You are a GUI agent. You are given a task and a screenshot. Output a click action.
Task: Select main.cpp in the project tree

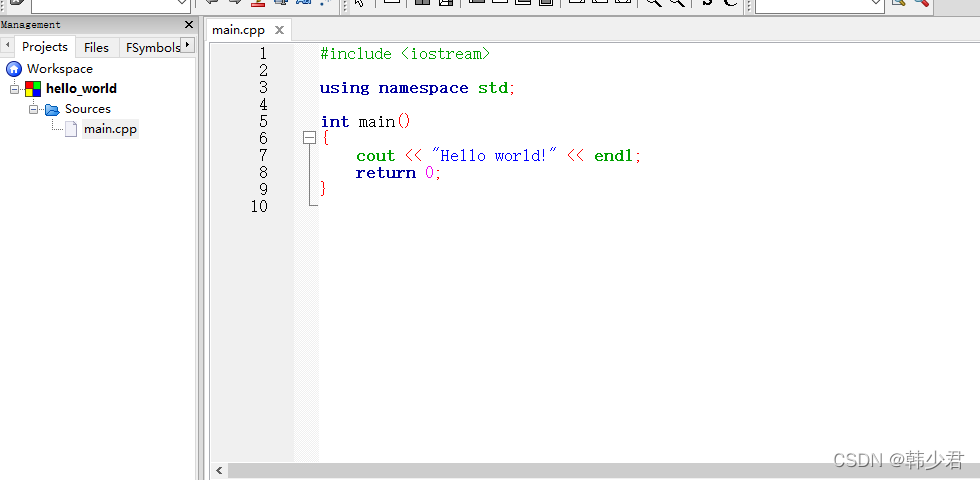(x=111, y=129)
